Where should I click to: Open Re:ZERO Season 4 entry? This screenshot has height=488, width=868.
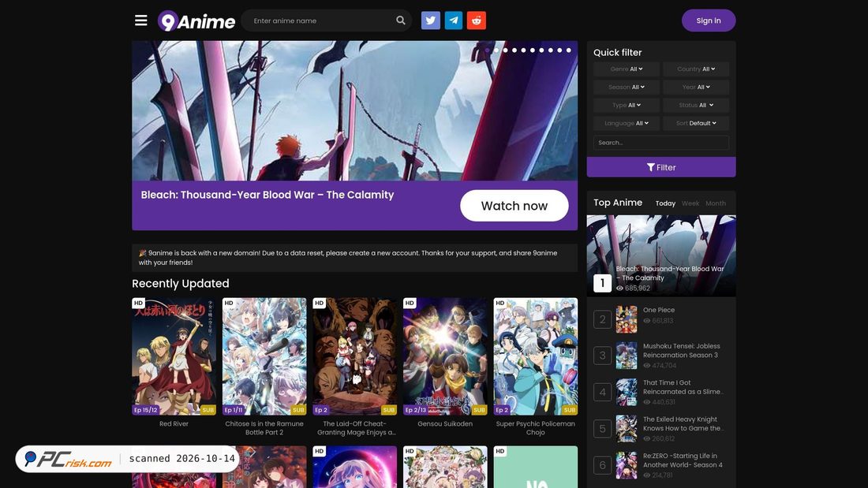[683, 460]
